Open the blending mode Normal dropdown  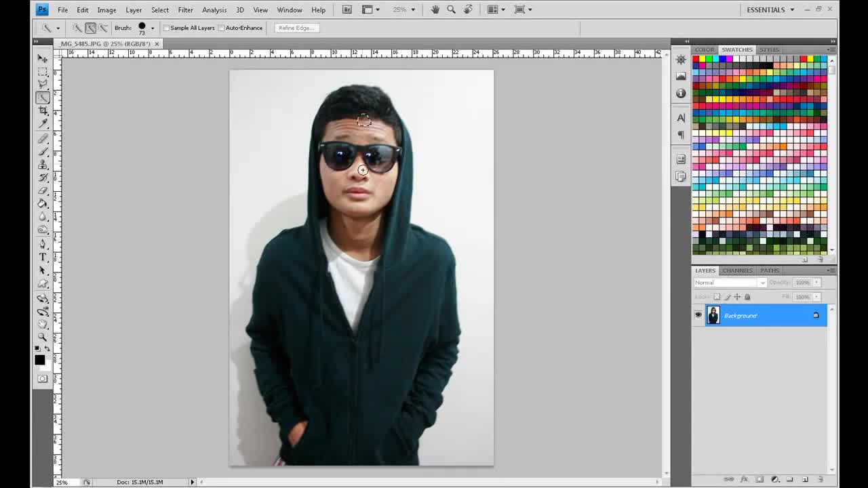[x=730, y=283]
